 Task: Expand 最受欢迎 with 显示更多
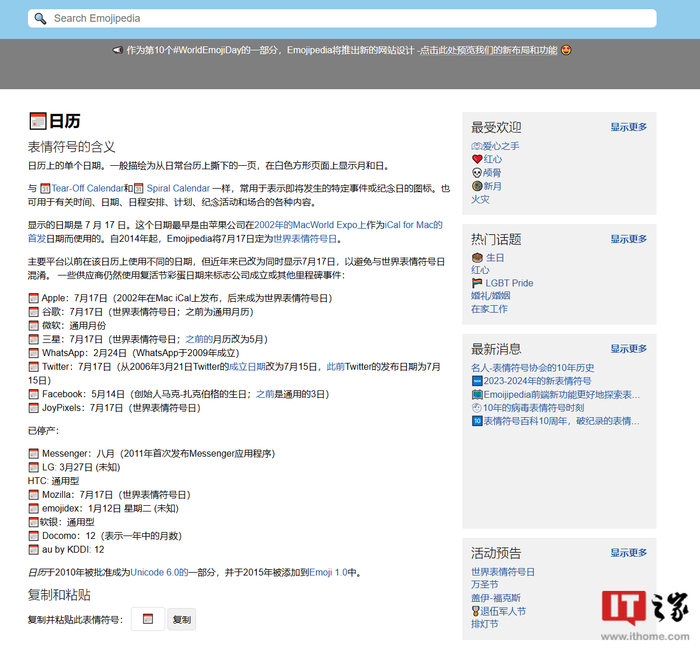pyautogui.click(x=629, y=127)
